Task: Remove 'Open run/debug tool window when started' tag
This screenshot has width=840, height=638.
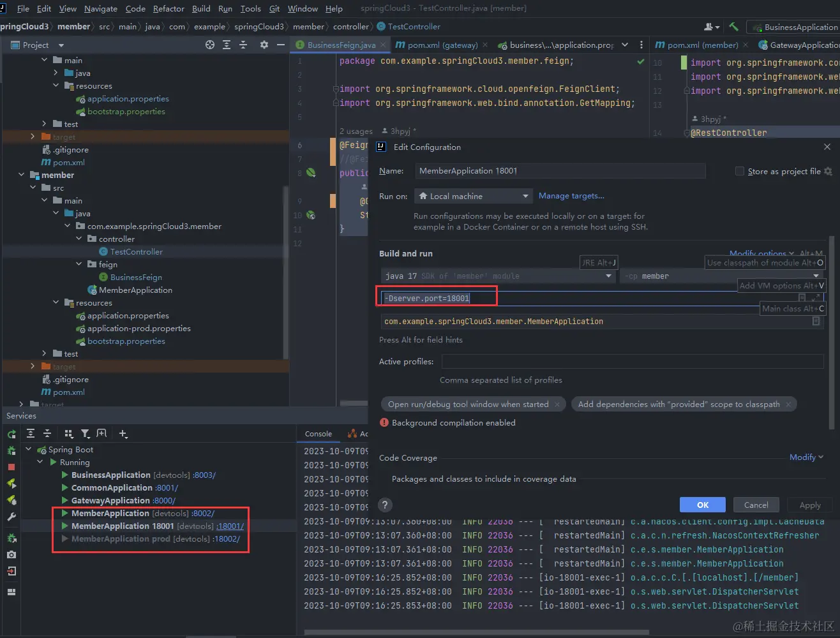Action: [557, 404]
